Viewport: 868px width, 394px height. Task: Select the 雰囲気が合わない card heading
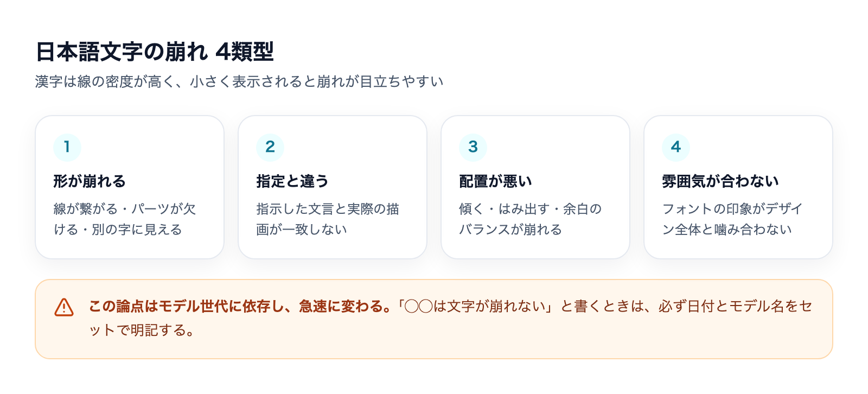pyautogui.click(x=720, y=181)
